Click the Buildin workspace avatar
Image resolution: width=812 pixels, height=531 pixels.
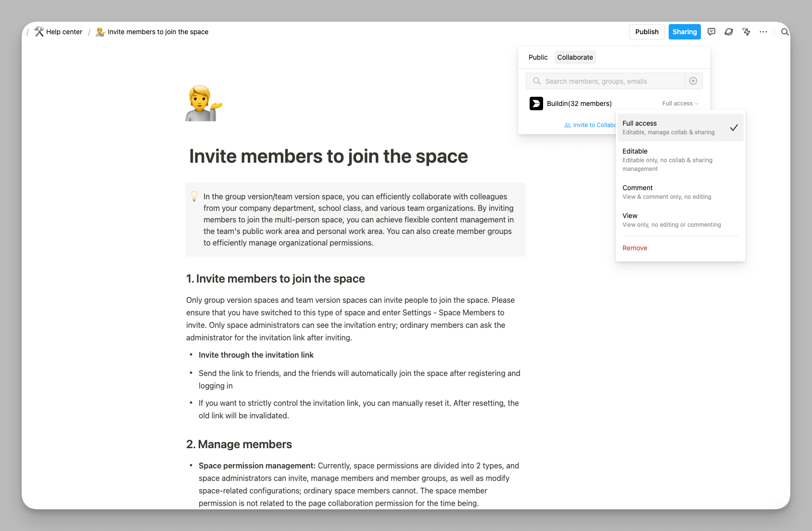[x=536, y=103]
